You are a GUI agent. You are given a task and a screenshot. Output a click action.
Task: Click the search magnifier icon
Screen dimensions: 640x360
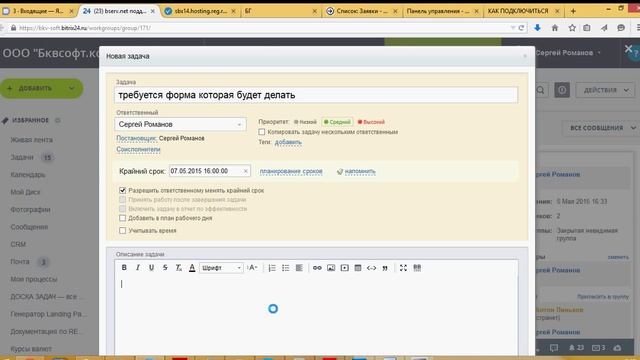540,90
